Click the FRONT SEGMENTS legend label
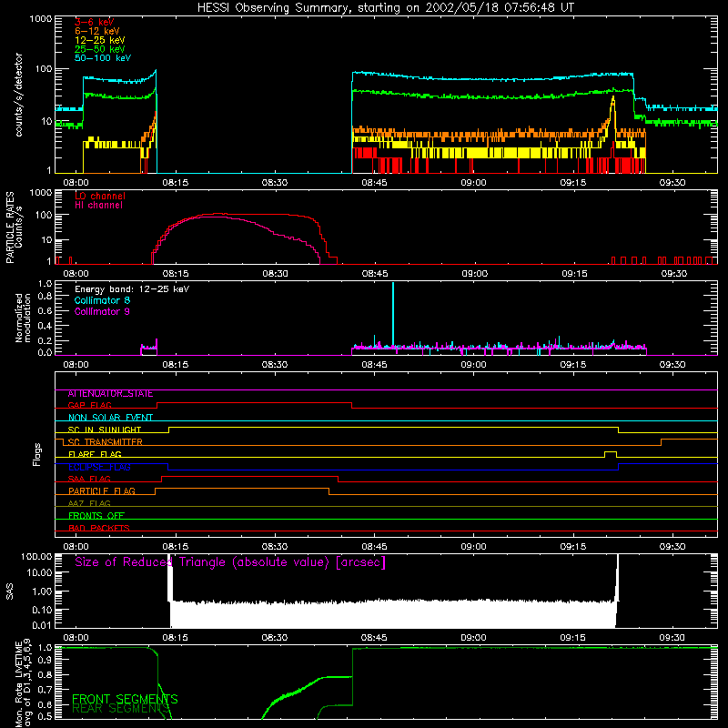The image size is (728, 728). click(x=125, y=699)
